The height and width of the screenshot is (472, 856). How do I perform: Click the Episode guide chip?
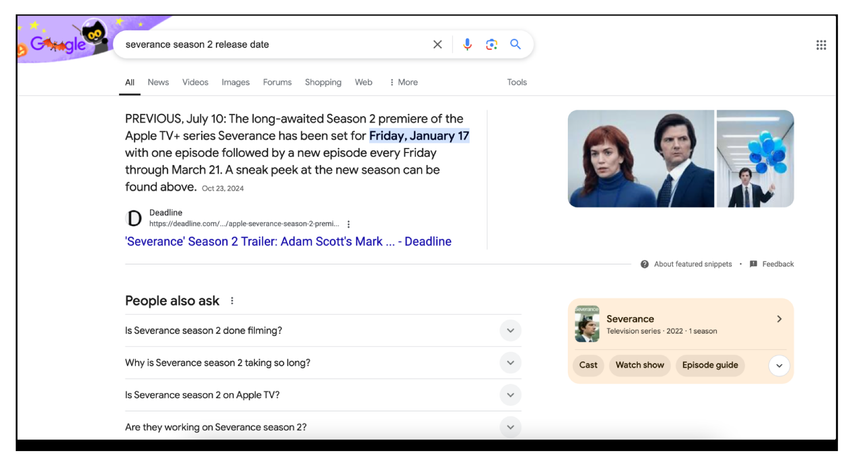pos(710,365)
